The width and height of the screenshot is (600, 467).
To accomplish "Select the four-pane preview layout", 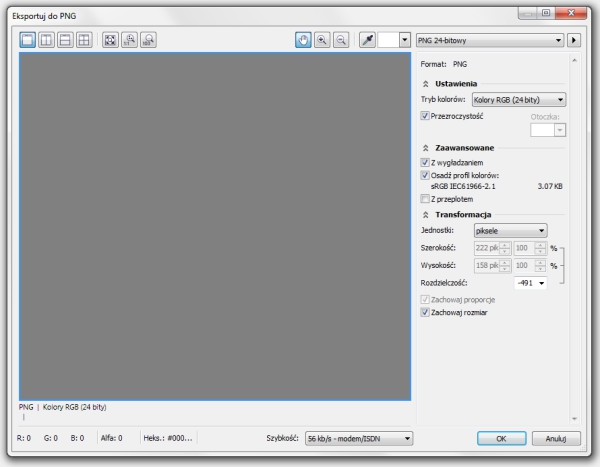I will (84, 40).
